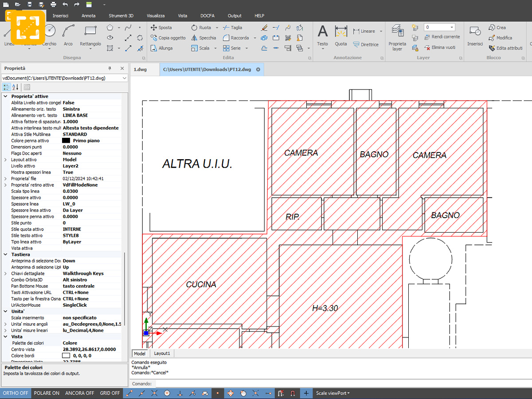Open the Scale viewPort dropdown
The width and height of the screenshot is (532, 399).
[x=332, y=393]
